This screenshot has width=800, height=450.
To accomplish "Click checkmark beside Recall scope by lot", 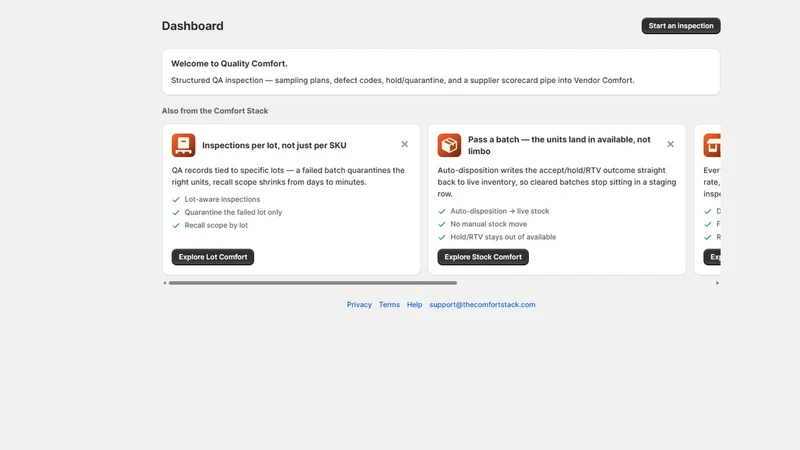I will coord(176,225).
